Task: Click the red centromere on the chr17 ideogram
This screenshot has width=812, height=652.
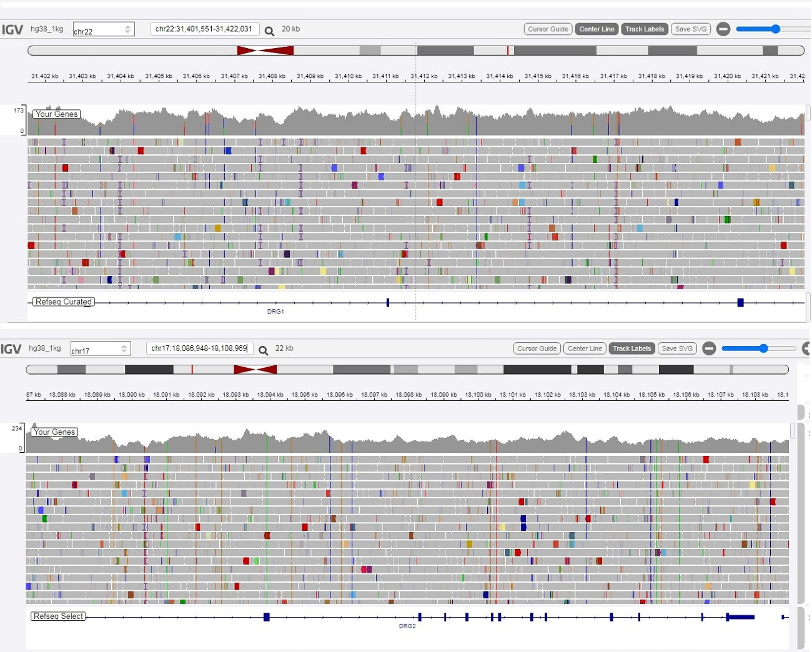Action: pyautogui.click(x=255, y=370)
